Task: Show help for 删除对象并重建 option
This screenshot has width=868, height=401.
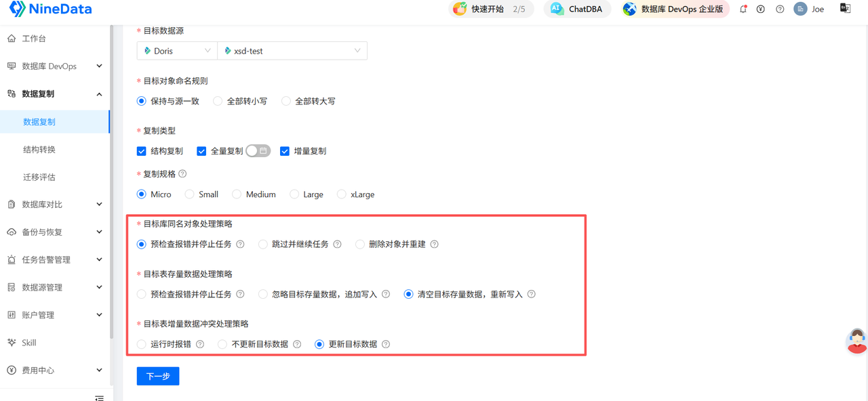Action: 435,245
